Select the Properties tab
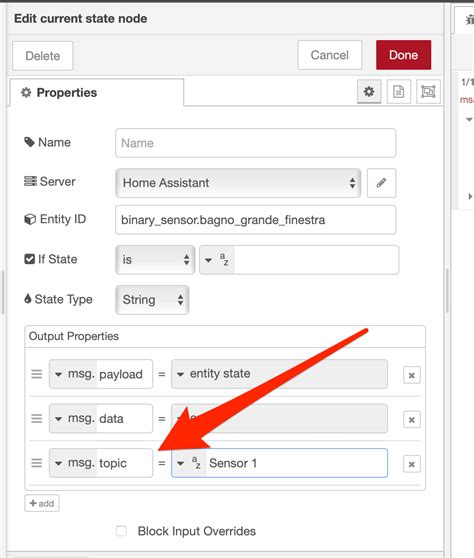 (x=97, y=93)
